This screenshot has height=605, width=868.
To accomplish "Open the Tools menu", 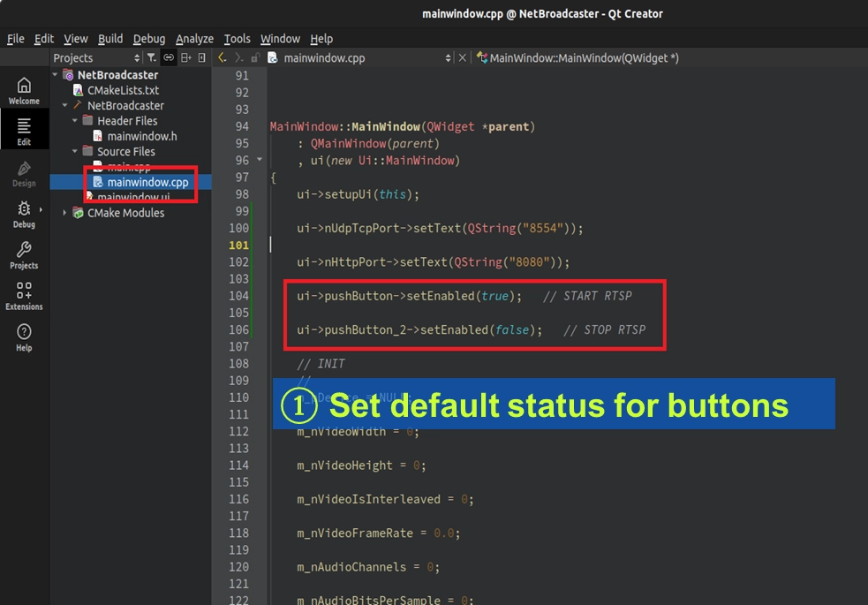I will click(x=237, y=39).
